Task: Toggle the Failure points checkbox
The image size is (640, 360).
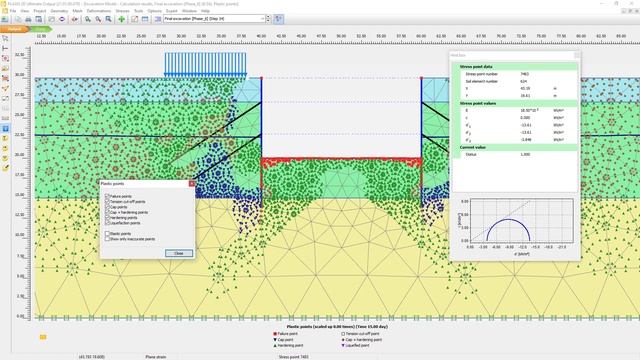Action: click(107, 196)
